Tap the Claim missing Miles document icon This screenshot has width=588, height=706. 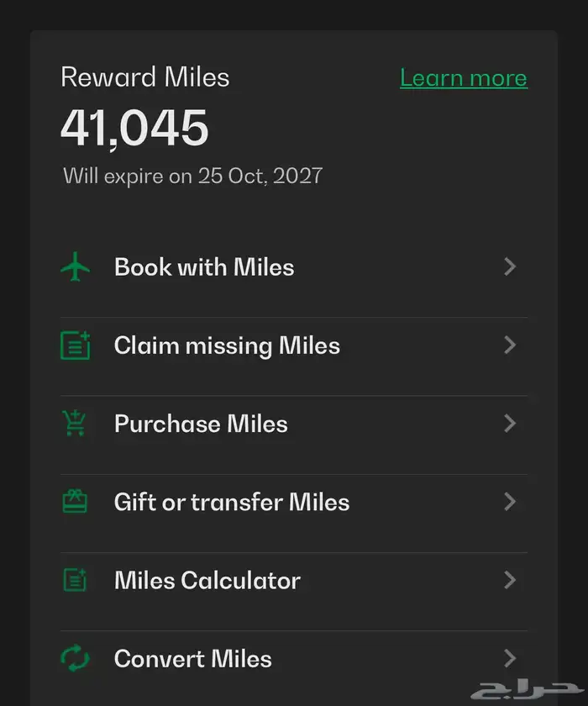point(76,345)
